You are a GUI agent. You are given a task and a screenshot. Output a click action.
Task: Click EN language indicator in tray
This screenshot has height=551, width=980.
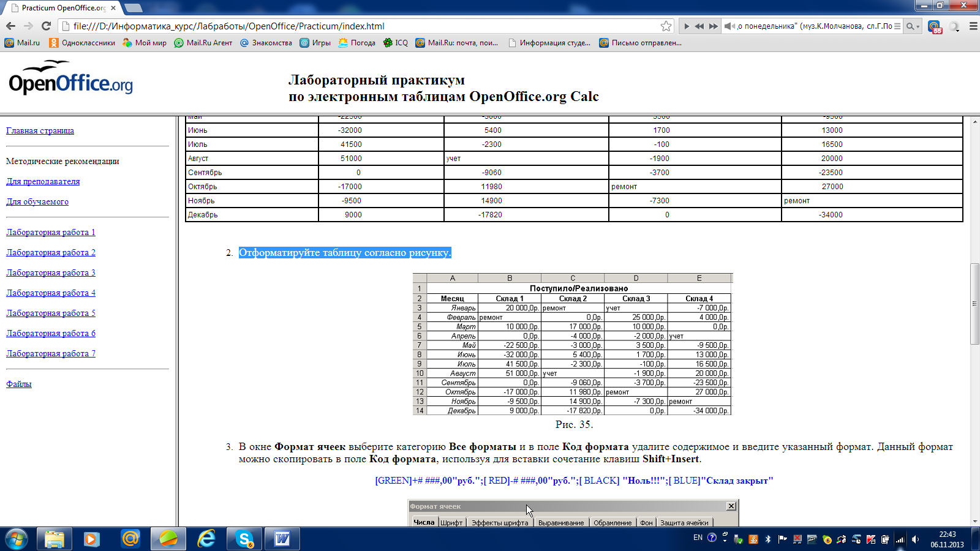(x=698, y=538)
